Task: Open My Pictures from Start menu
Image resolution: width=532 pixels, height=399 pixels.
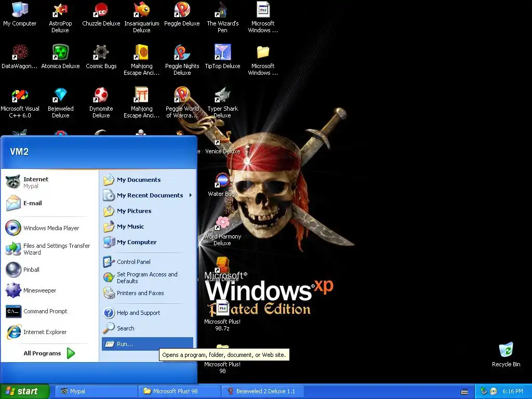Action: pyautogui.click(x=148, y=211)
